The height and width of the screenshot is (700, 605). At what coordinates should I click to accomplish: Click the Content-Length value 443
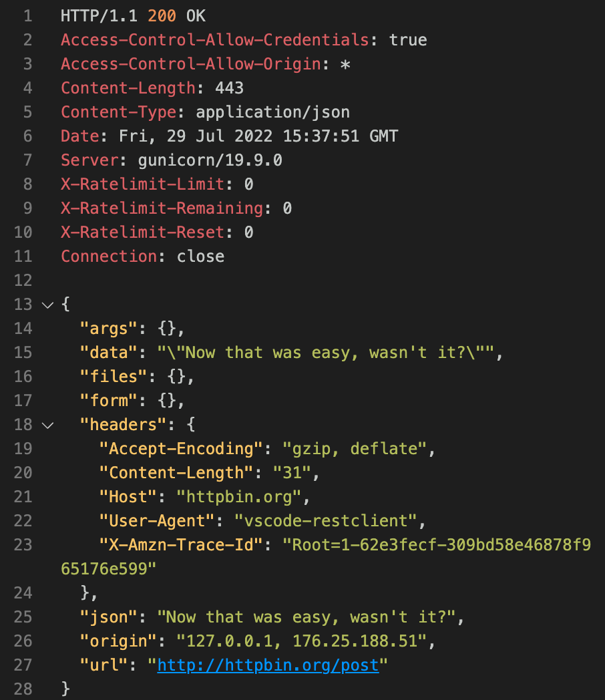tap(229, 87)
